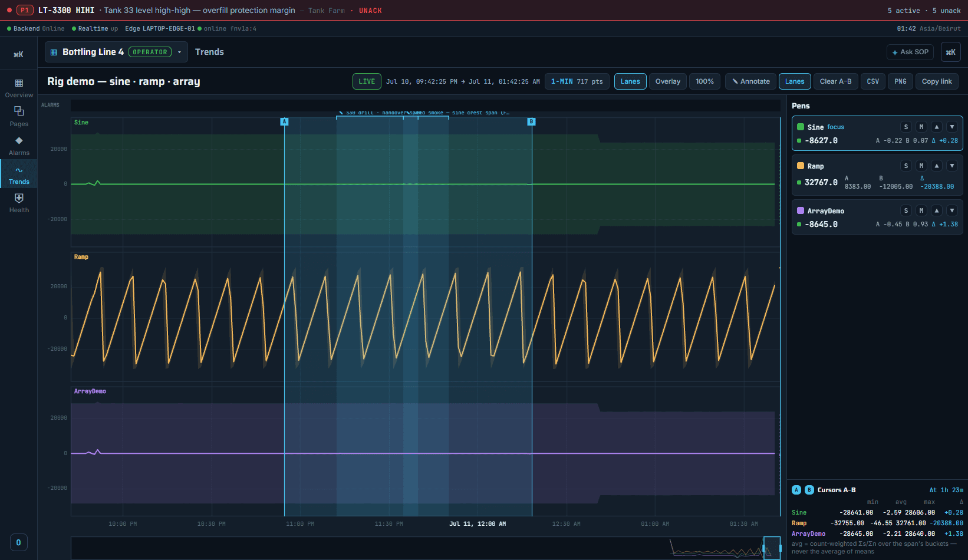
Task: Open the time range Jul 10 to Jul 11
Action: click(463, 81)
